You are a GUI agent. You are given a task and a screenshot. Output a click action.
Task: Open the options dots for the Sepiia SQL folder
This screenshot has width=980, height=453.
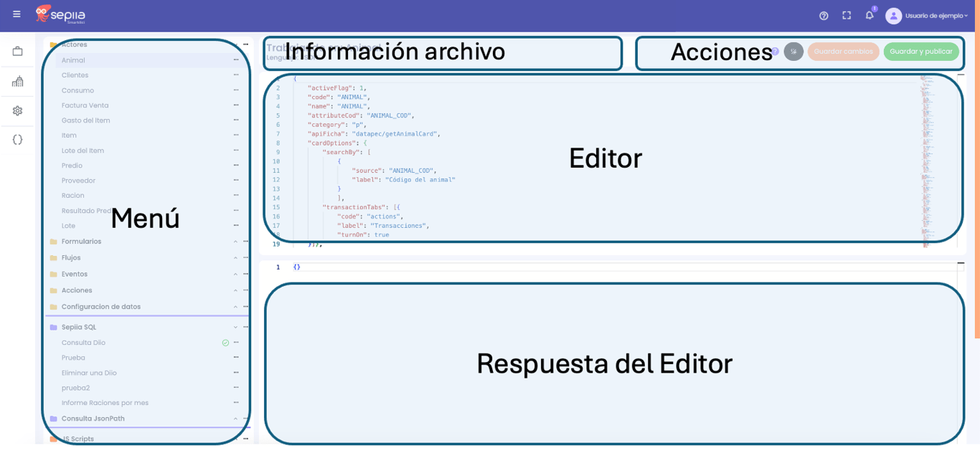246,327
